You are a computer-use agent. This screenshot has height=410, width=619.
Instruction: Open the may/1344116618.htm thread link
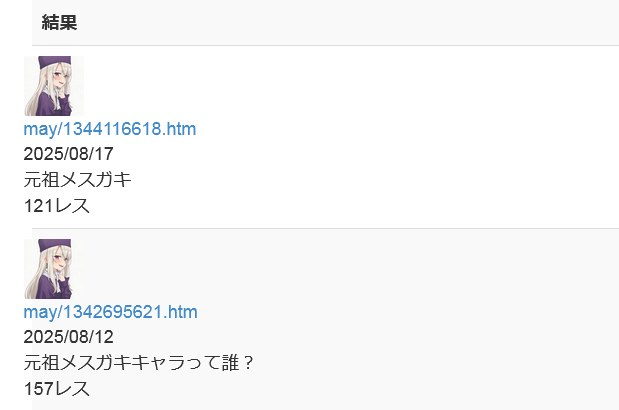click(110, 129)
